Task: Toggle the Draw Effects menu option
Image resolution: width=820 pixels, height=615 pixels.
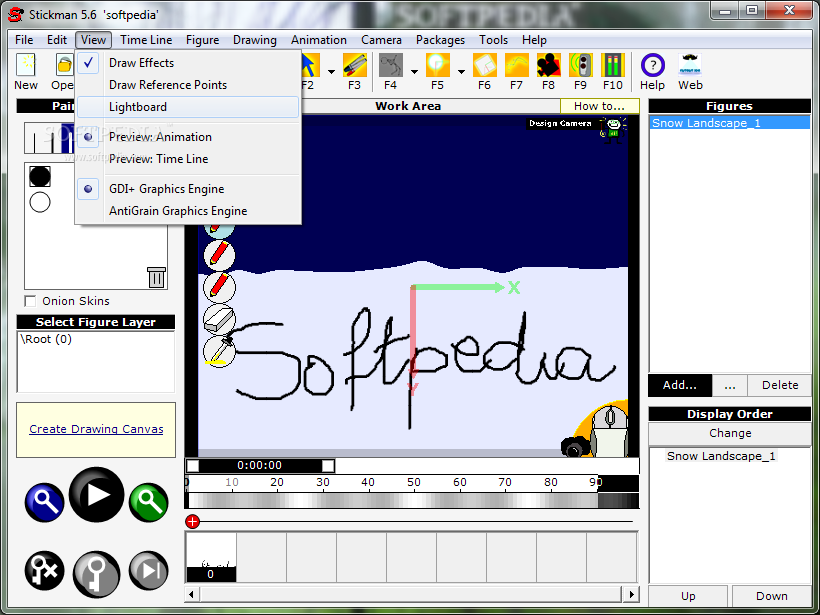Action: pos(188,63)
